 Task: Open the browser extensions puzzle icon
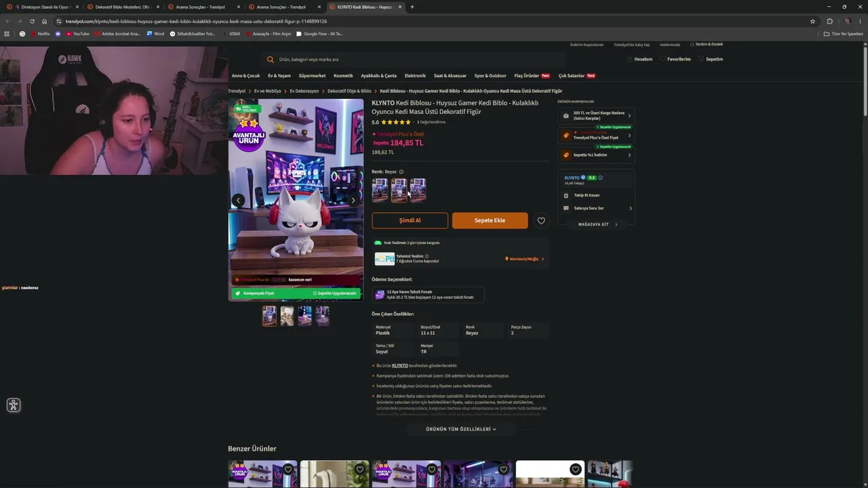pyautogui.click(x=829, y=21)
